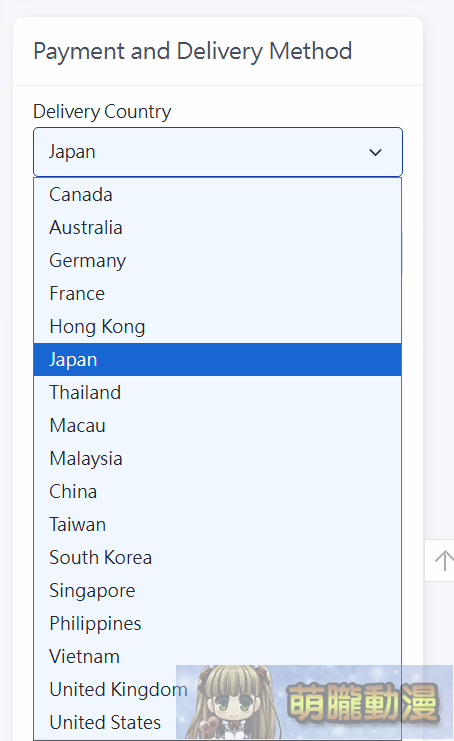Select Canada from the country list

[217, 195]
